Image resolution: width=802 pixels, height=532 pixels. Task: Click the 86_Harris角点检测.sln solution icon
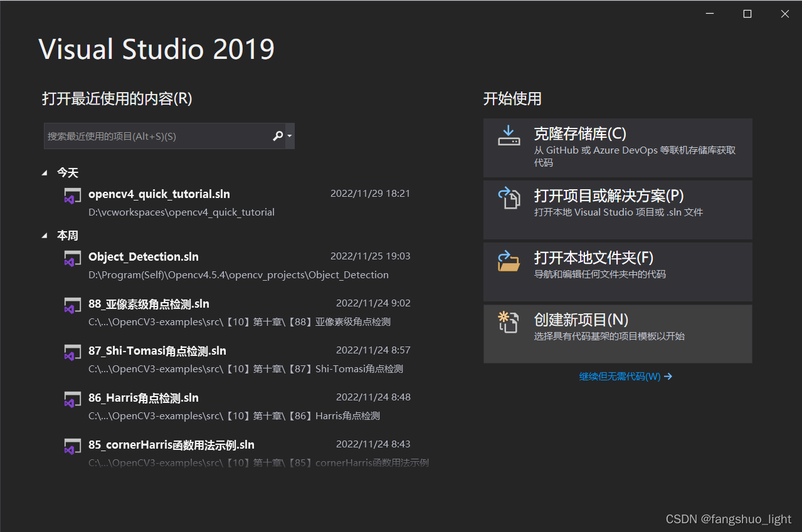coord(73,399)
